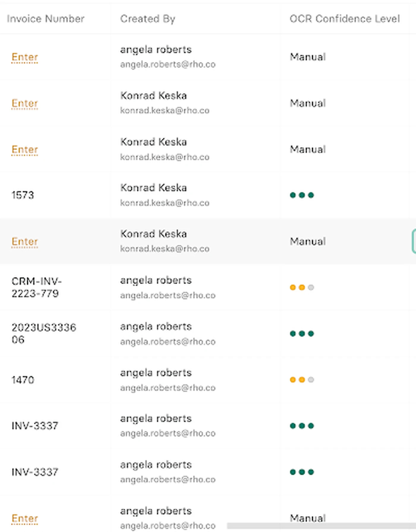Image resolution: width=416 pixels, height=532 pixels.
Task: Click the green confidence dots for invoice 1573
Action: (302, 195)
